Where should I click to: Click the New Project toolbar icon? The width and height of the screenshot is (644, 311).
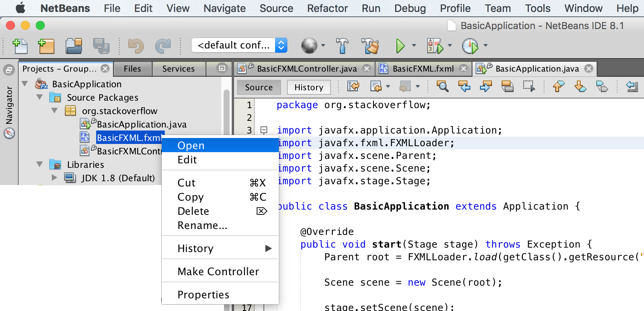pos(46,46)
